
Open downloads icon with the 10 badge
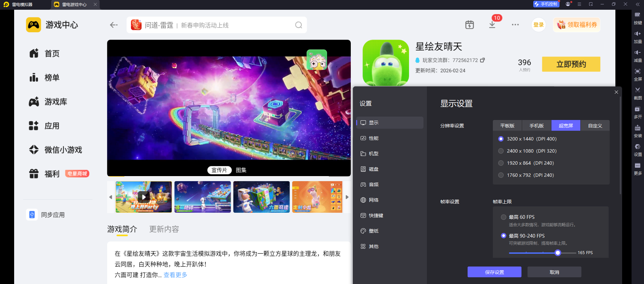point(492,25)
